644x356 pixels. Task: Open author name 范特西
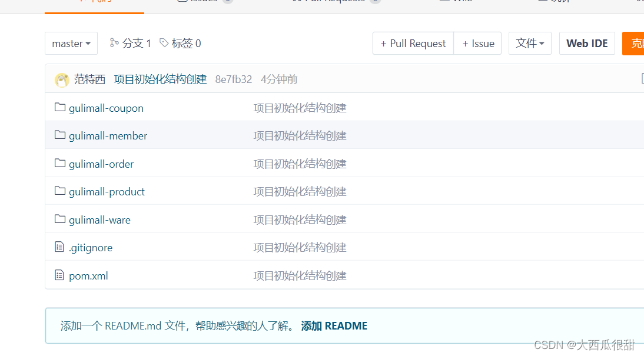click(x=89, y=79)
